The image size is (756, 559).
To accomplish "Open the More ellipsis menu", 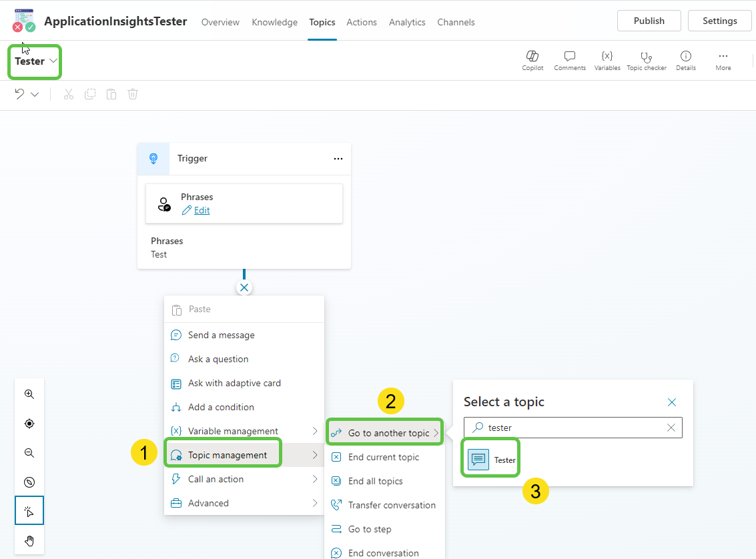I will click(723, 61).
